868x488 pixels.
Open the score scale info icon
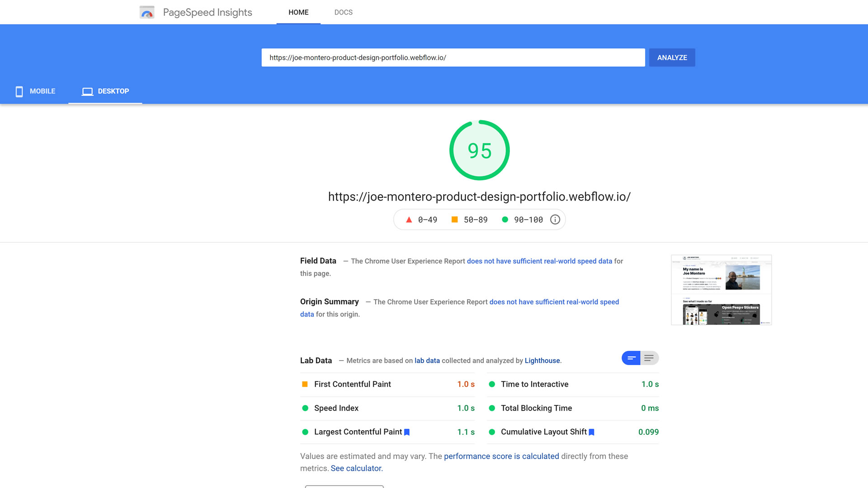tap(555, 220)
